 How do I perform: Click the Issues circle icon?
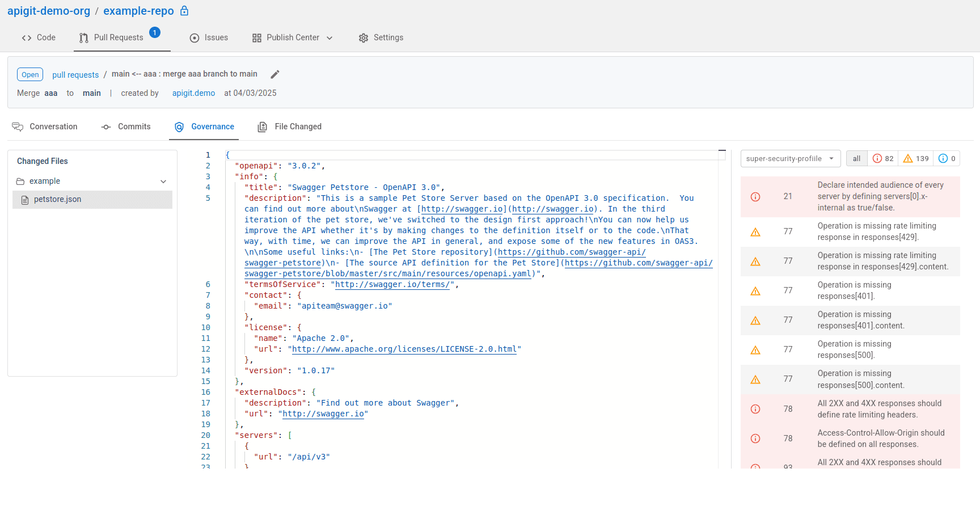coord(195,38)
